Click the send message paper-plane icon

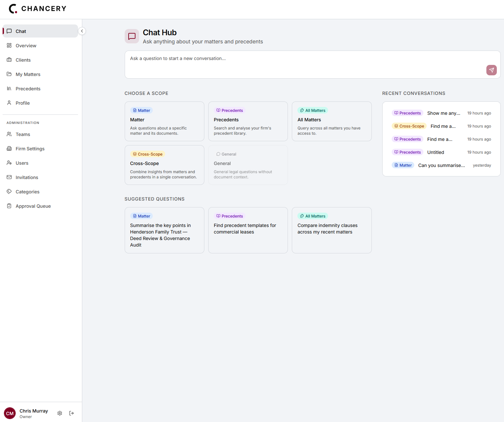coord(491,70)
